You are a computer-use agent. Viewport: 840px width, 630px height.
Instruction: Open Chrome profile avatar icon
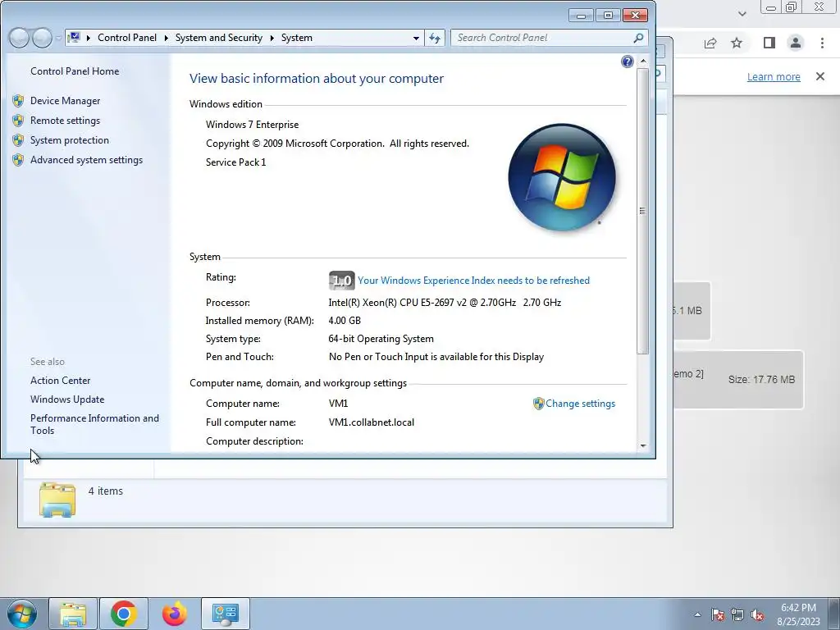point(796,43)
